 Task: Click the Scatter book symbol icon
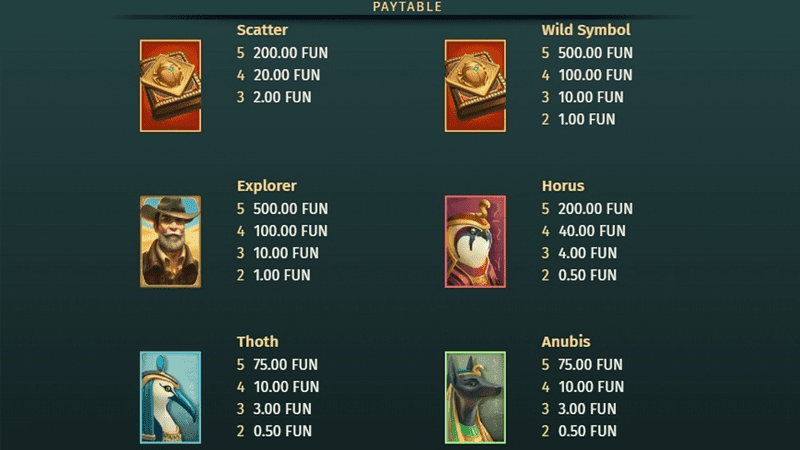[x=170, y=86]
